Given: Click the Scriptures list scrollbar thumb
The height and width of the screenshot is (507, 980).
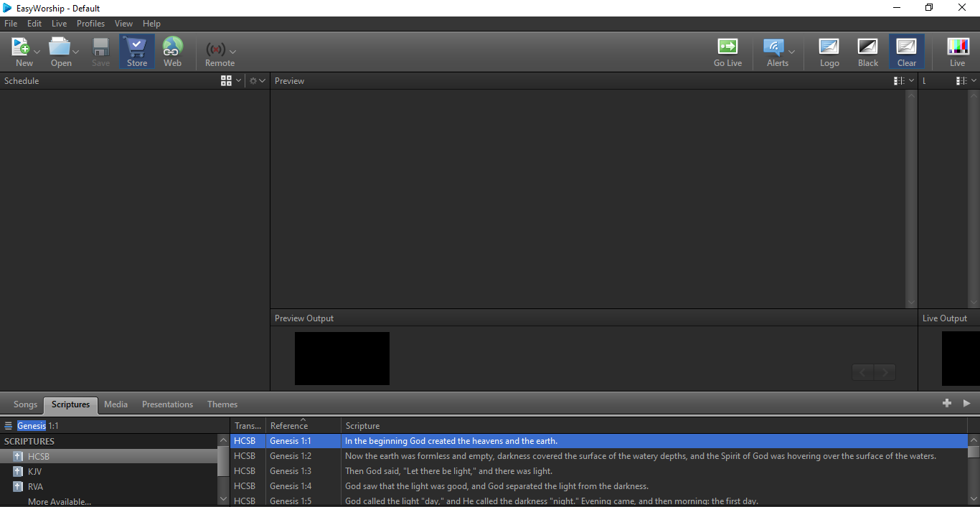Looking at the screenshot, I should pyautogui.click(x=223, y=463).
